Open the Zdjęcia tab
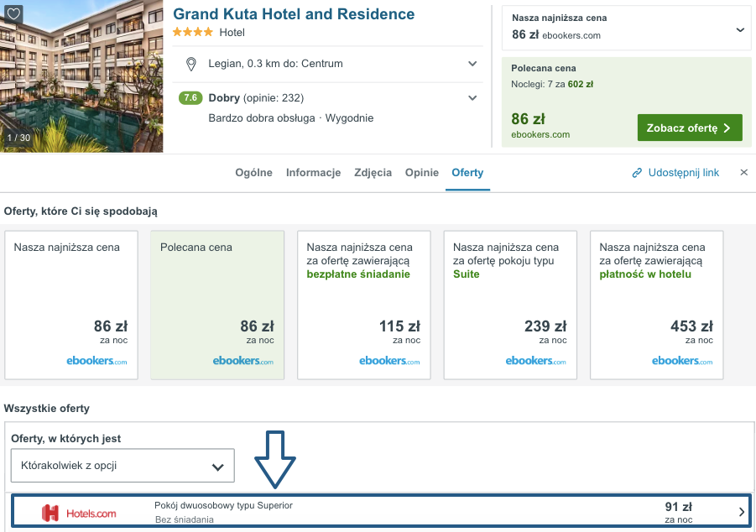The image size is (756, 532). pos(373,173)
